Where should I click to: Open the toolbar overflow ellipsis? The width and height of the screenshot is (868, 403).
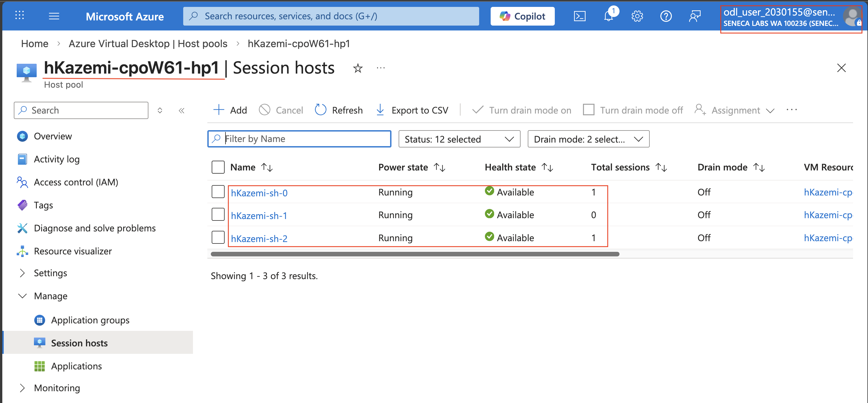click(x=791, y=110)
